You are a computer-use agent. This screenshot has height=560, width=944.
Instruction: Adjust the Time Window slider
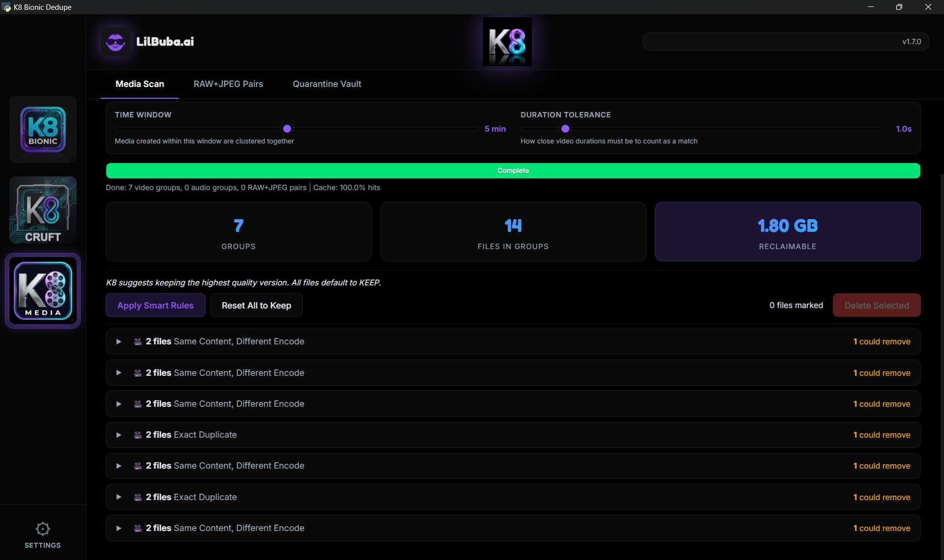287,129
